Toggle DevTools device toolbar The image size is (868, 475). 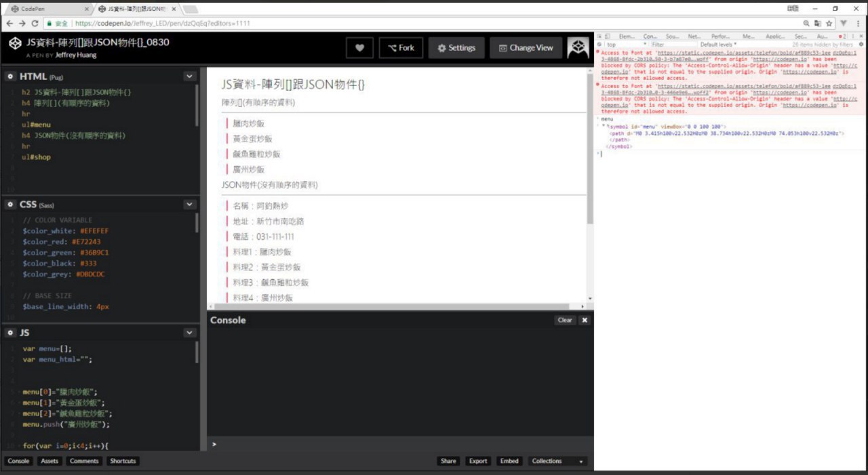click(x=608, y=36)
